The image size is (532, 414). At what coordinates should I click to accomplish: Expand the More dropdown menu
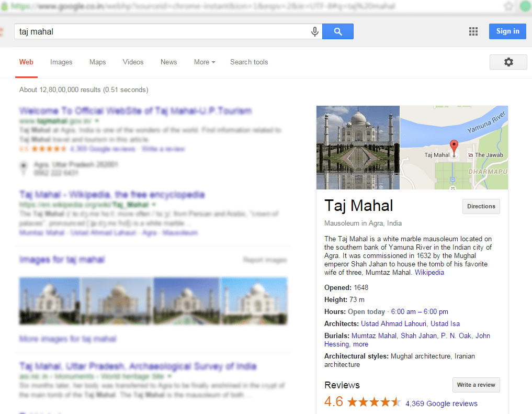click(205, 62)
